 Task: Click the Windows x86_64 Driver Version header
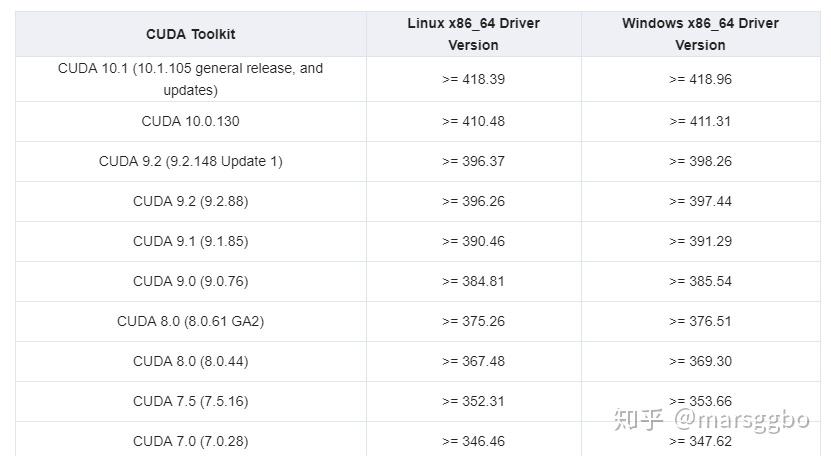700,34
